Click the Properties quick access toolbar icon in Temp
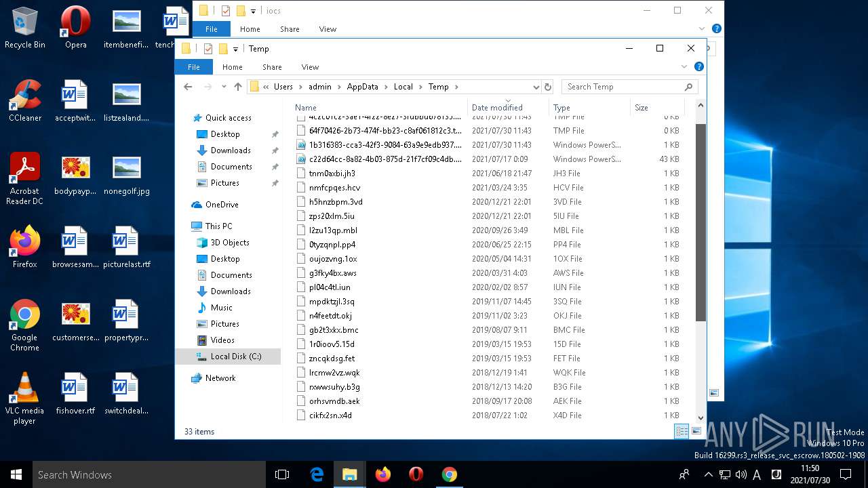The image size is (868, 488). 208,49
